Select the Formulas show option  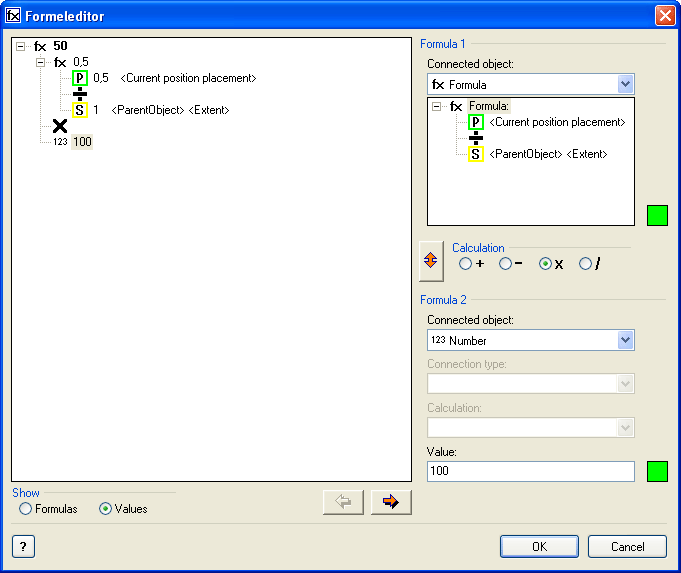(26, 509)
